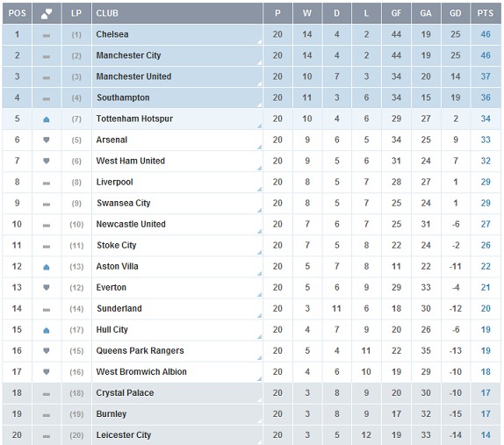504x445 pixels.
Task: Click Aston Villa's blue up-arrow icon
Action: pos(47,267)
